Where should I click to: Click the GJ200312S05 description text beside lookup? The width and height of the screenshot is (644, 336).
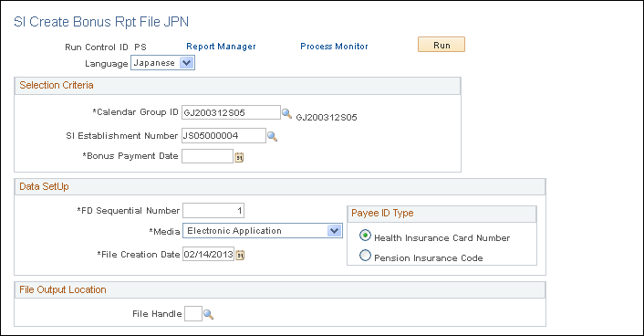tap(327, 118)
